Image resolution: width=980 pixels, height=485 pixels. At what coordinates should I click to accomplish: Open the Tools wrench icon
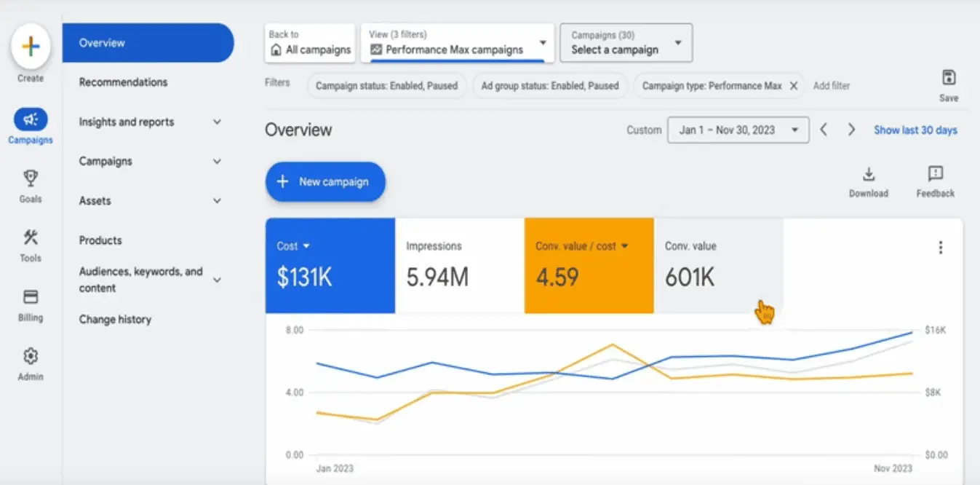pos(31,237)
